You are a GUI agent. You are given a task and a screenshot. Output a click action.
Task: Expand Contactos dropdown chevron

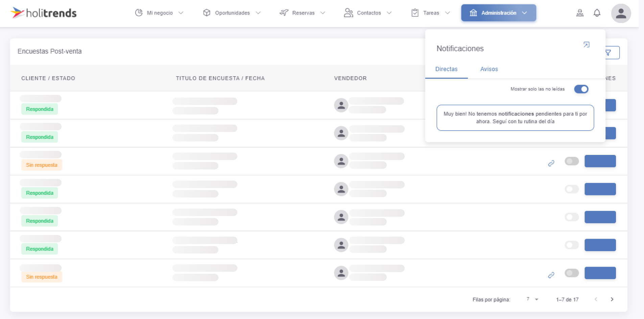[389, 13]
